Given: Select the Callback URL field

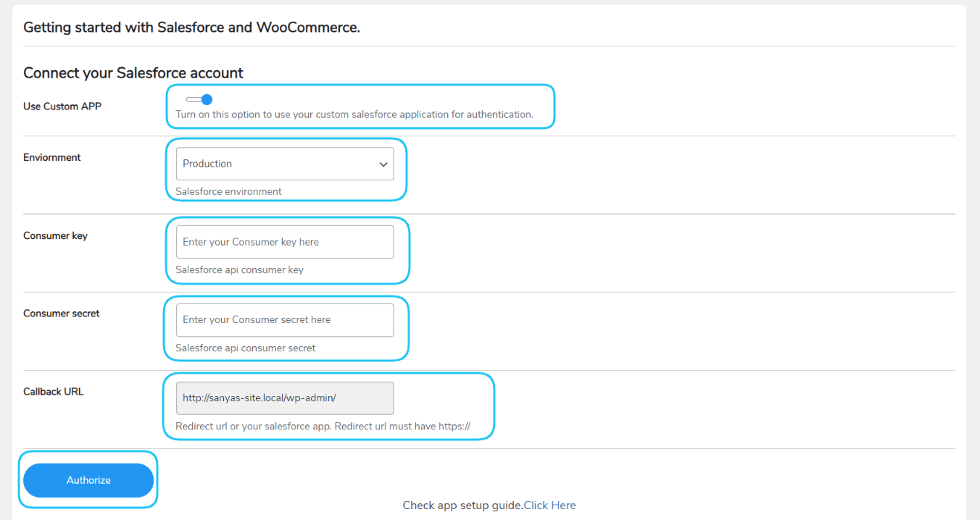Looking at the screenshot, I should coord(284,398).
